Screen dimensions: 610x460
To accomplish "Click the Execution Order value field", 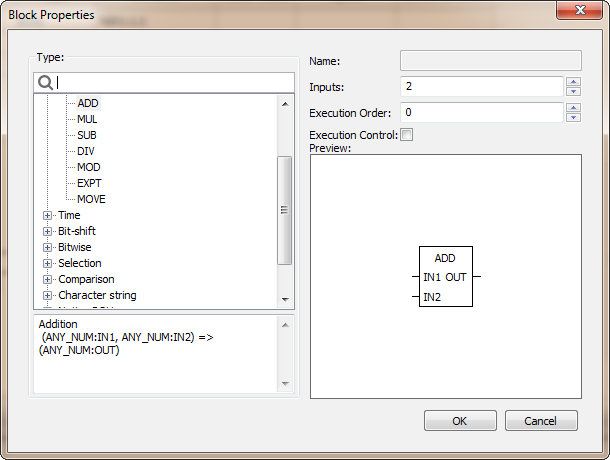I will (x=482, y=112).
